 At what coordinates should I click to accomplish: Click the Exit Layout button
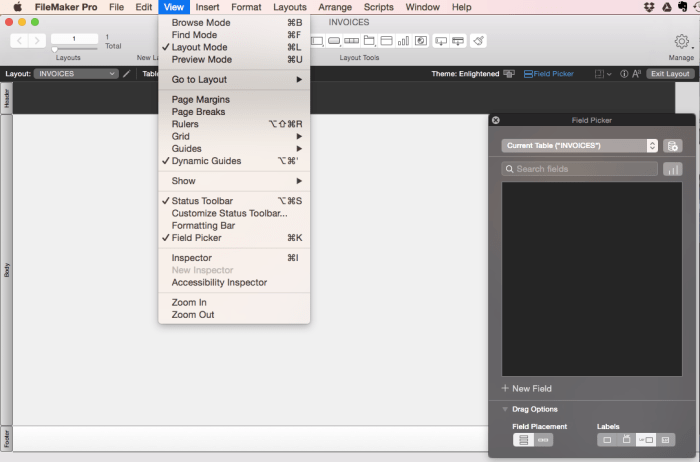(x=669, y=74)
